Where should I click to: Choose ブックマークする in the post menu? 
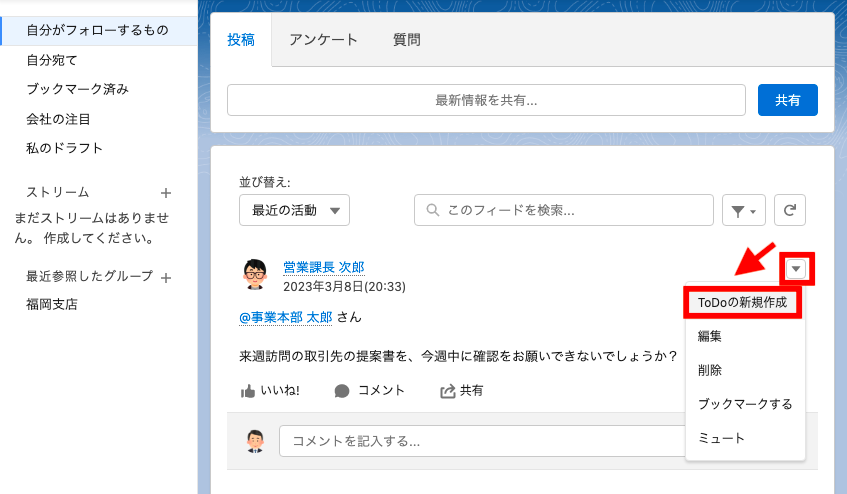745,404
